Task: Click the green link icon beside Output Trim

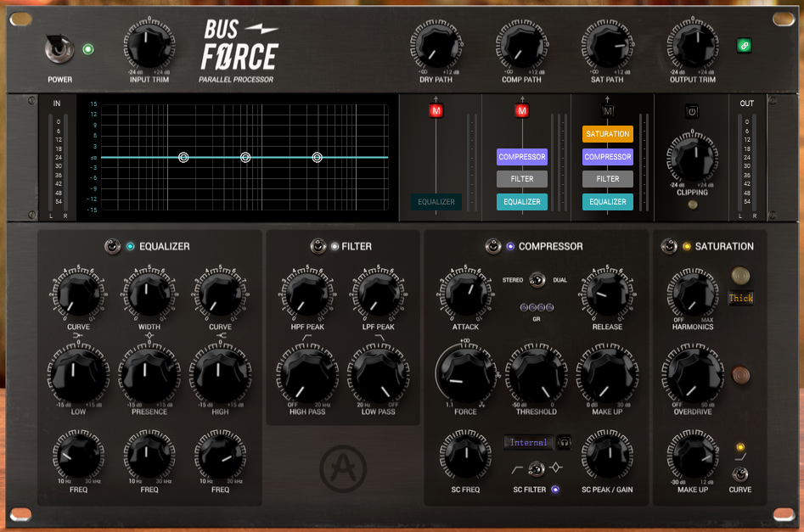Action: [744, 46]
